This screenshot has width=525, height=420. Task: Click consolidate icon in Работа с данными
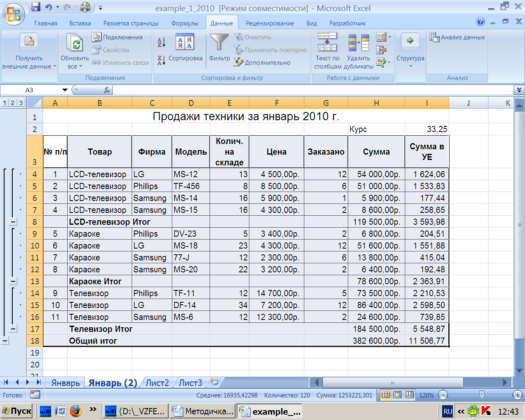click(381, 50)
